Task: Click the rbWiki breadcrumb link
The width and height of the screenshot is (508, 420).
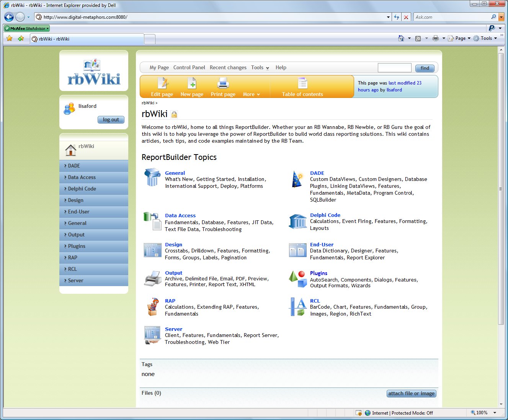Action: (x=148, y=103)
